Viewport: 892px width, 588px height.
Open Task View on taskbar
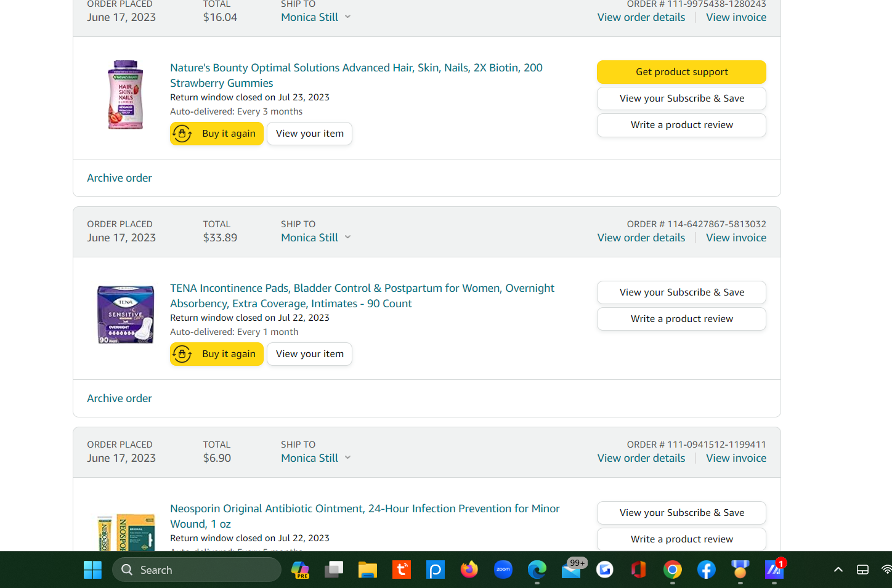click(x=334, y=570)
